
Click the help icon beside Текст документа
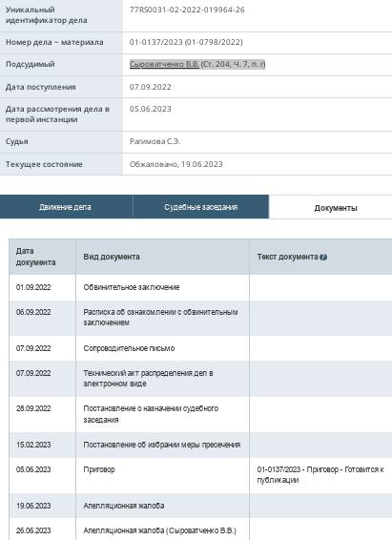pyautogui.click(x=322, y=257)
